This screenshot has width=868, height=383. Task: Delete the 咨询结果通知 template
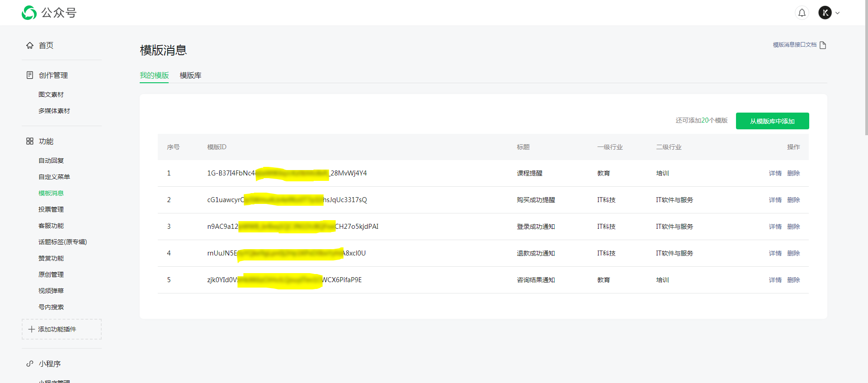point(793,280)
